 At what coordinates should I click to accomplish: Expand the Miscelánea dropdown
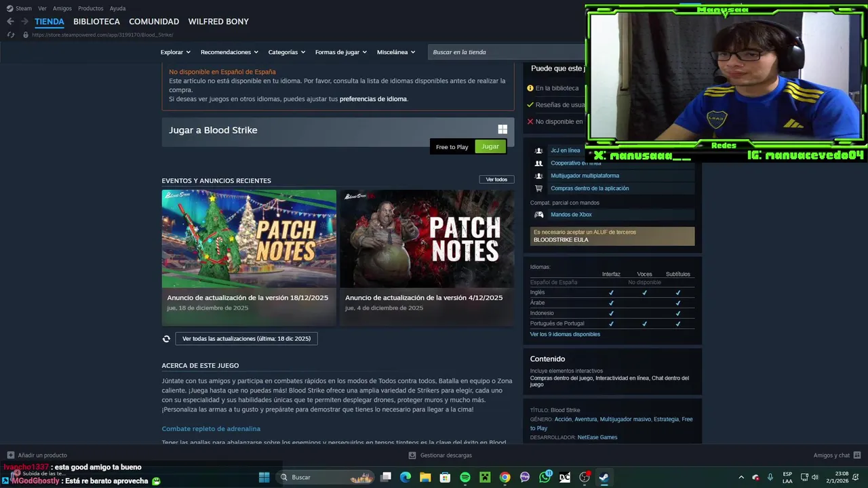395,52
